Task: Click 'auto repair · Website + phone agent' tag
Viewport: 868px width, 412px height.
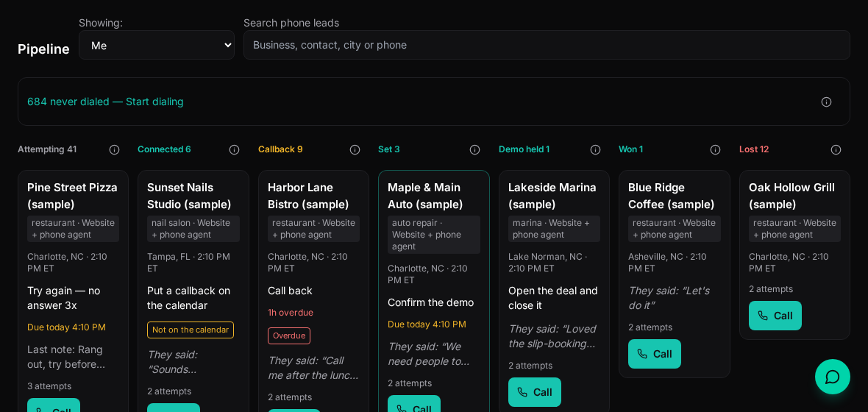Action: (x=434, y=235)
